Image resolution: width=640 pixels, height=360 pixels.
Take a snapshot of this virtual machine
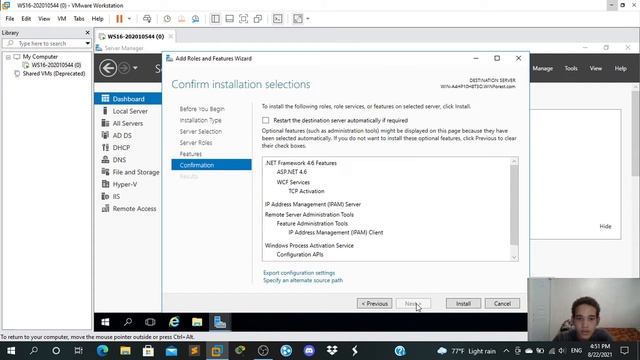tap(167, 19)
